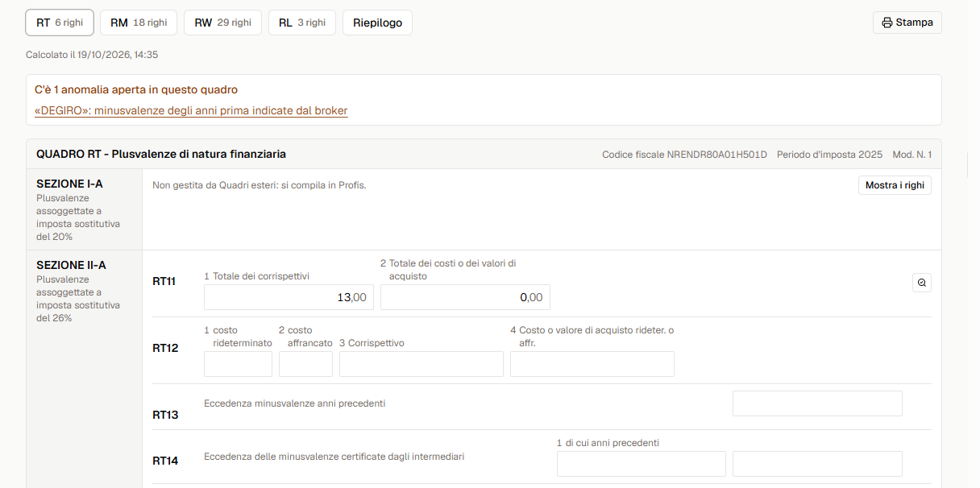The width and height of the screenshot is (980, 488).
Task: Click the Stampa print button
Action: (907, 23)
